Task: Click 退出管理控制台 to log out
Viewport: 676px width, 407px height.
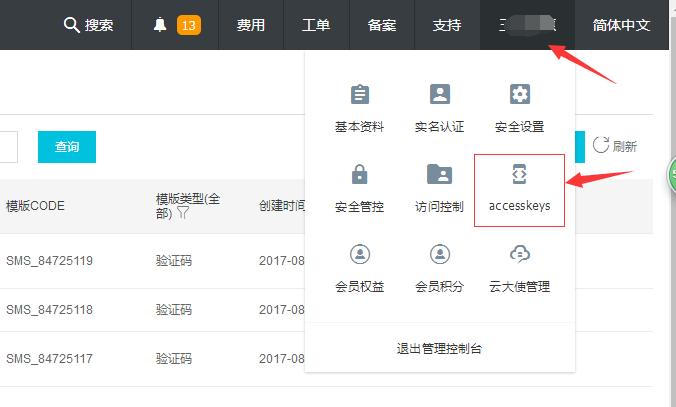Action: (440, 348)
